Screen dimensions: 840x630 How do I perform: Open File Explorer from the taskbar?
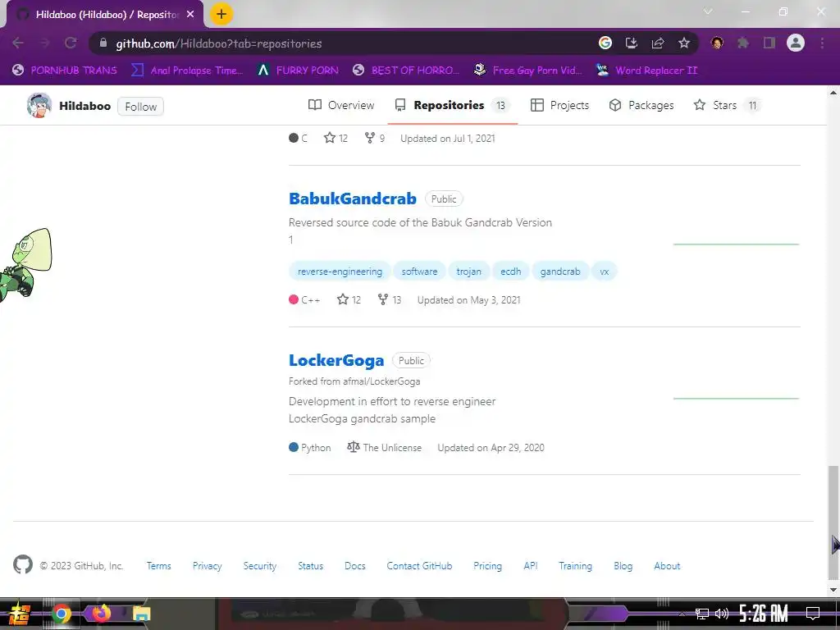pyautogui.click(x=141, y=614)
